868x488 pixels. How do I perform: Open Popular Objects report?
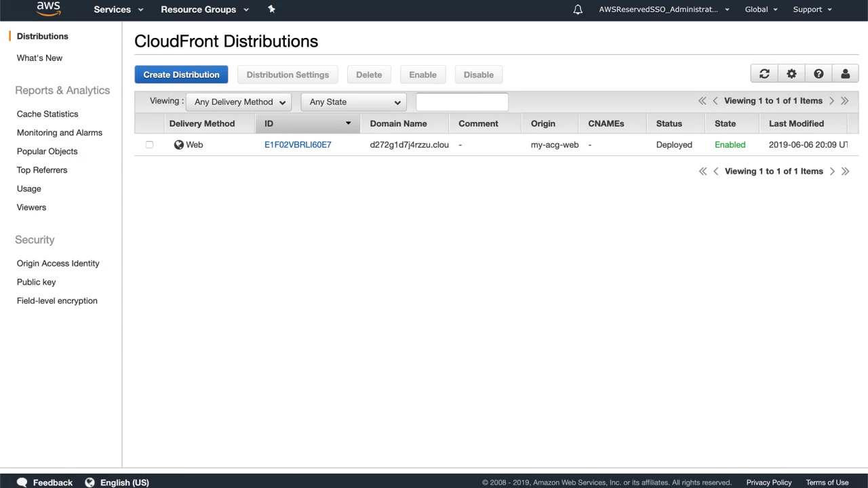point(47,151)
